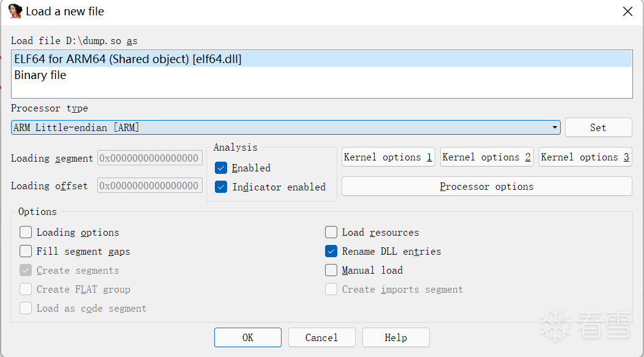Open Kernel options 1
Image resolution: width=644 pixels, height=357 pixels.
click(388, 157)
